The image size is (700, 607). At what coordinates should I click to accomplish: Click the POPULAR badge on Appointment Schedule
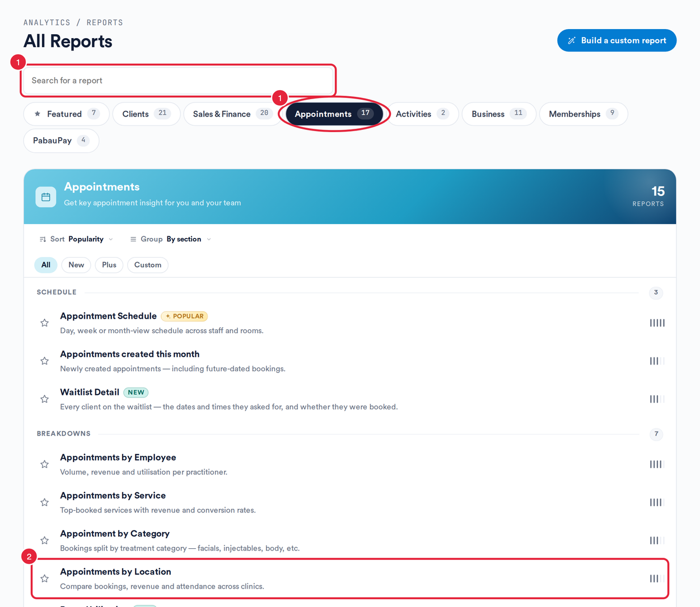coord(184,316)
